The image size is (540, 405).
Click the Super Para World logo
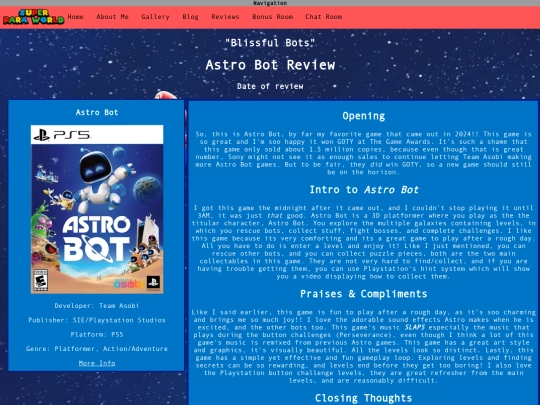click(x=33, y=17)
